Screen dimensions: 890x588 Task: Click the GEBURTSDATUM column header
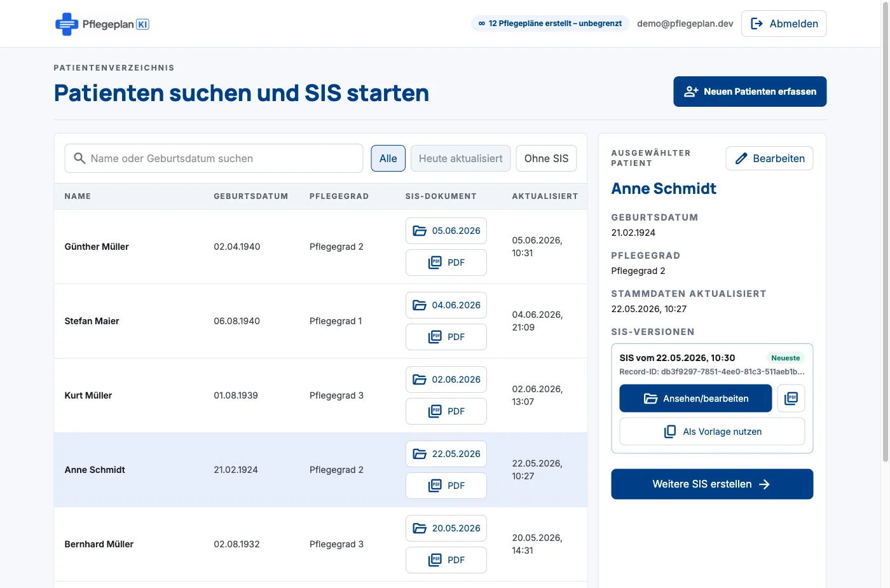click(251, 196)
